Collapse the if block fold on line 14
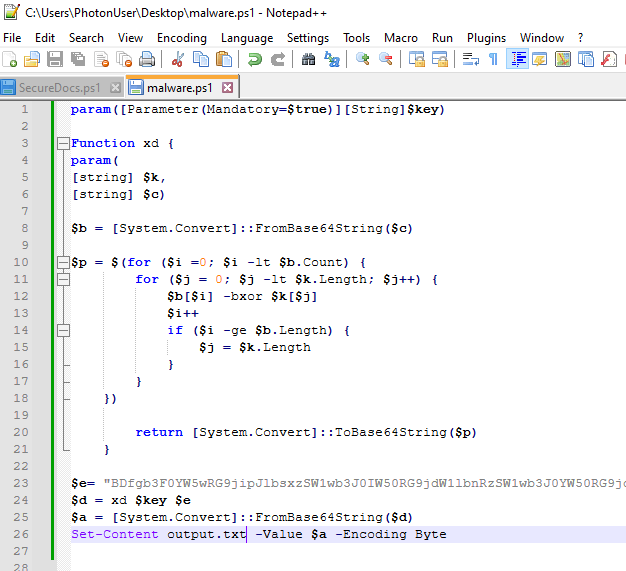Screen dimensions: 626x571 click(64, 330)
